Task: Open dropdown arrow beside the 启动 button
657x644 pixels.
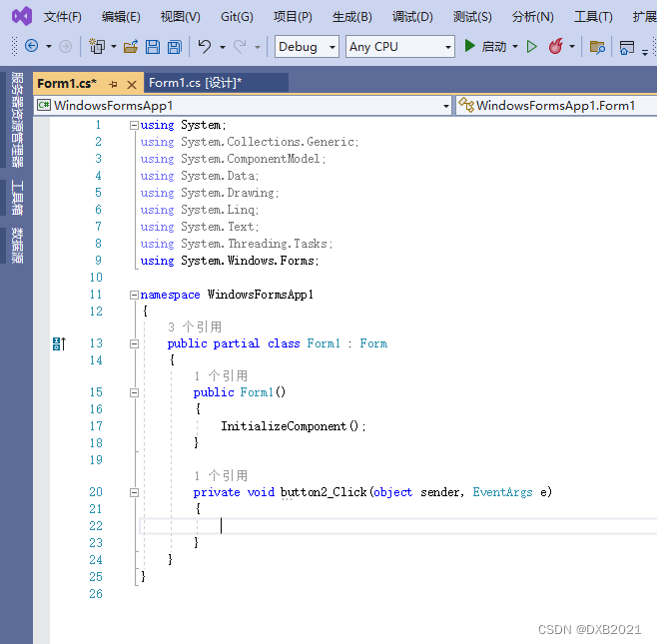Action: tap(515, 46)
